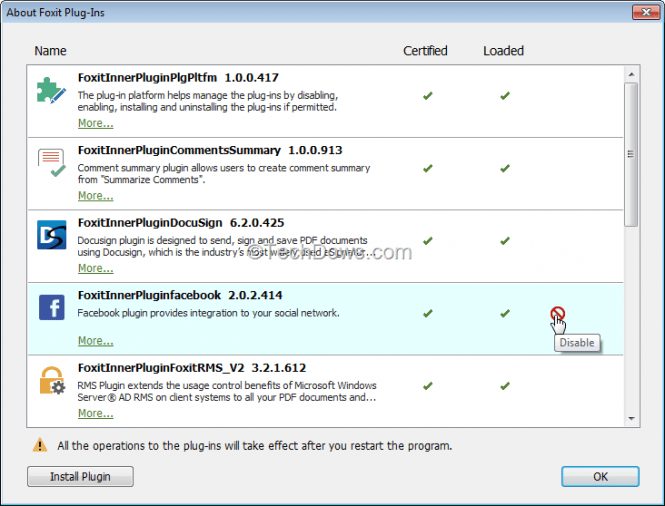Screen dimensions: 665x506
Task: Click the Comment summary plugin description text
Action: pyautogui.click(x=224, y=174)
